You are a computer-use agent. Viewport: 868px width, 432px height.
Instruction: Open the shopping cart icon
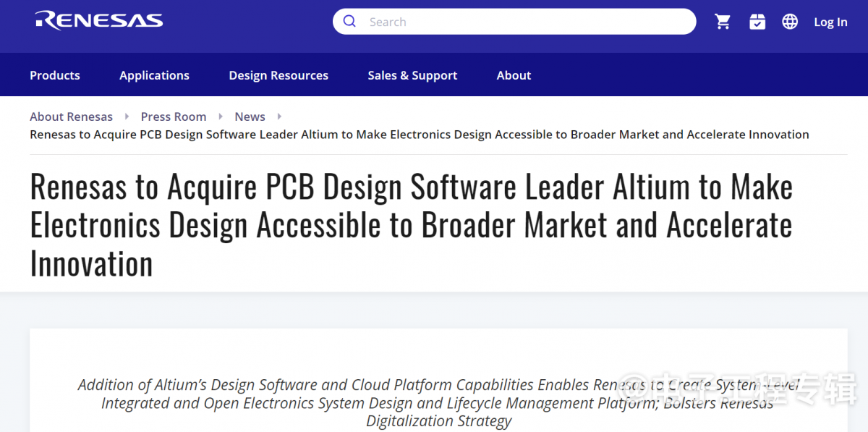click(x=723, y=22)
